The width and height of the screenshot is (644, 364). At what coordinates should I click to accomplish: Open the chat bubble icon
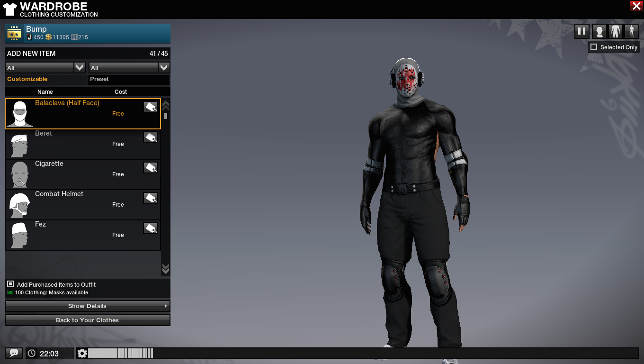(14, 353)
